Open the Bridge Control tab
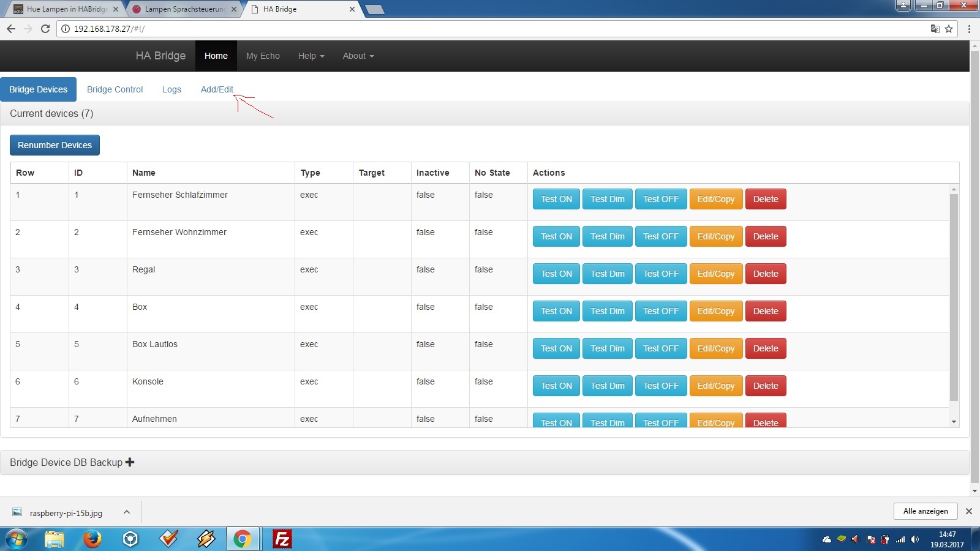Screen dimensions: 980x551 click(115, 89)
